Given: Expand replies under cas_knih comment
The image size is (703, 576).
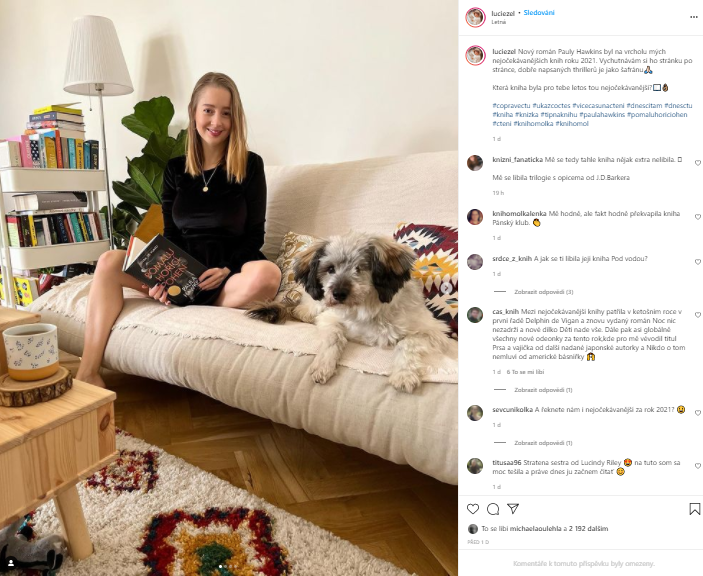Looking at the screenshot, I should tap(543, 390).
